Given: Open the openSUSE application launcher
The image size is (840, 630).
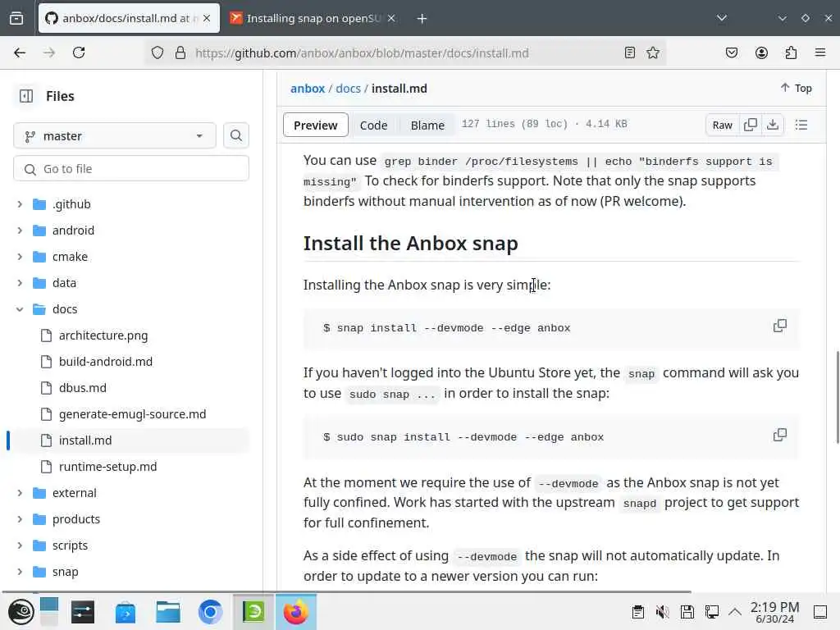Looking at the screenshot, I should 21,612.
